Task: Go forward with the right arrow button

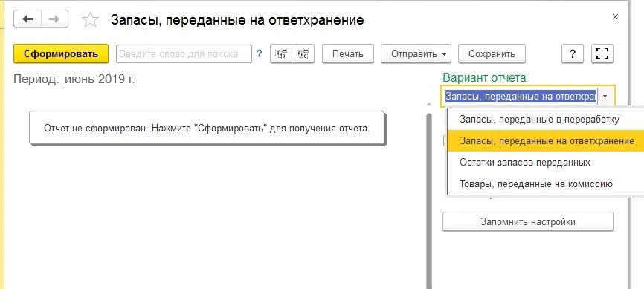Action: coord(54,19)
